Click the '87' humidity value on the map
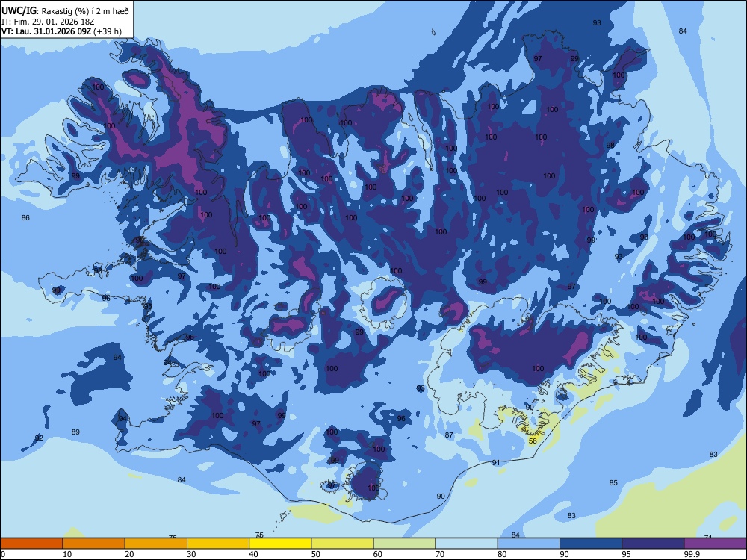 [x=449, y=435]
